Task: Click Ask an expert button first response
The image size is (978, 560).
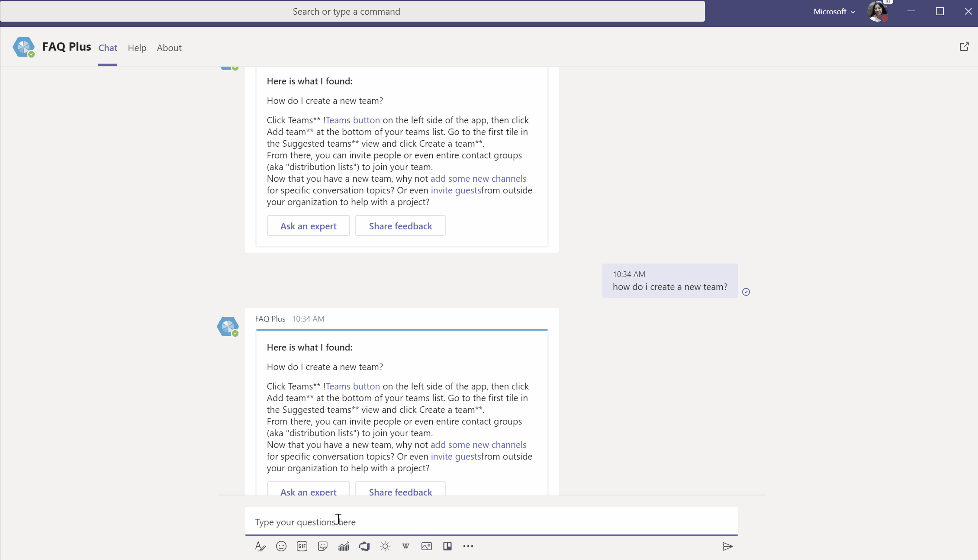Action: [308, 225]
